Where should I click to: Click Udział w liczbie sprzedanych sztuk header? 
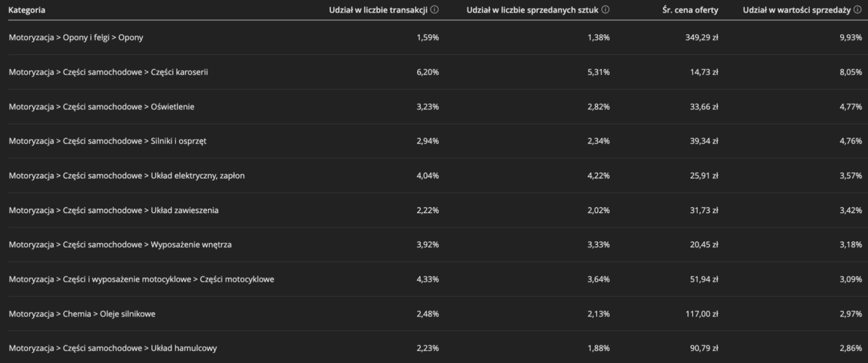(x=533, y=10)
